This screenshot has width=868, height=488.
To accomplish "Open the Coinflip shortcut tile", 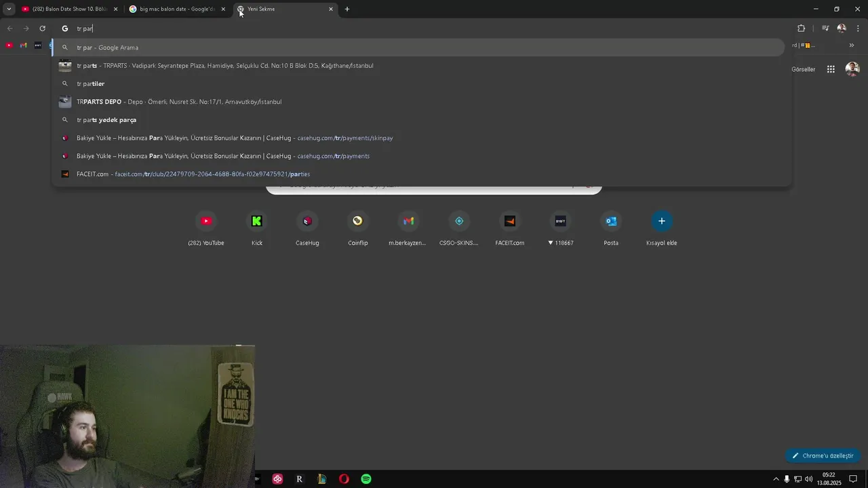I will click(358, 228).
